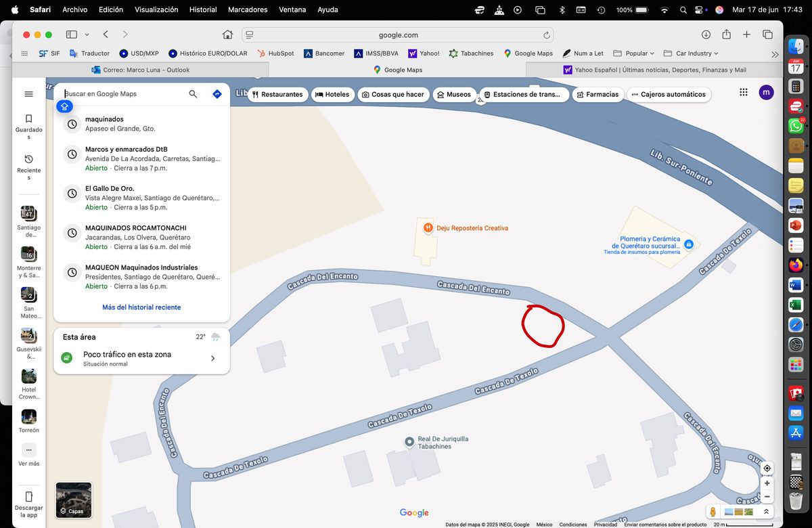Open the Car Industry bookmarks dropdown
Image resolution: width=812 pixels, height=528 pixels.
tap(691, 53)
